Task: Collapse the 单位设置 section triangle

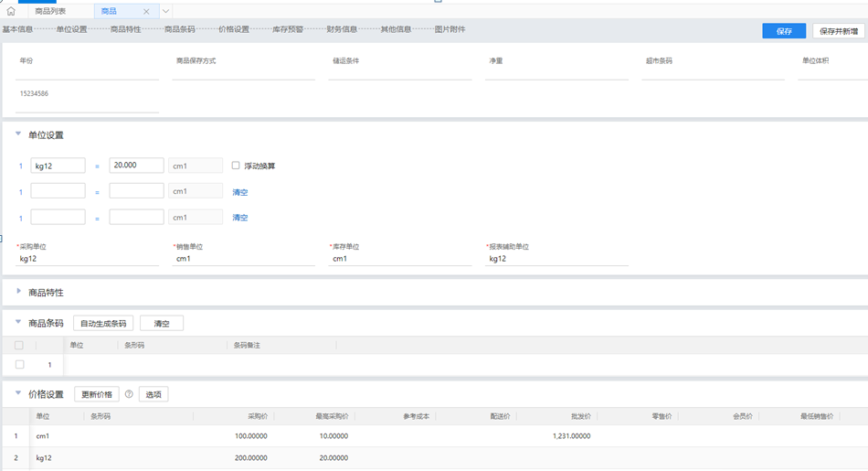Action: [x=18, y=134]
